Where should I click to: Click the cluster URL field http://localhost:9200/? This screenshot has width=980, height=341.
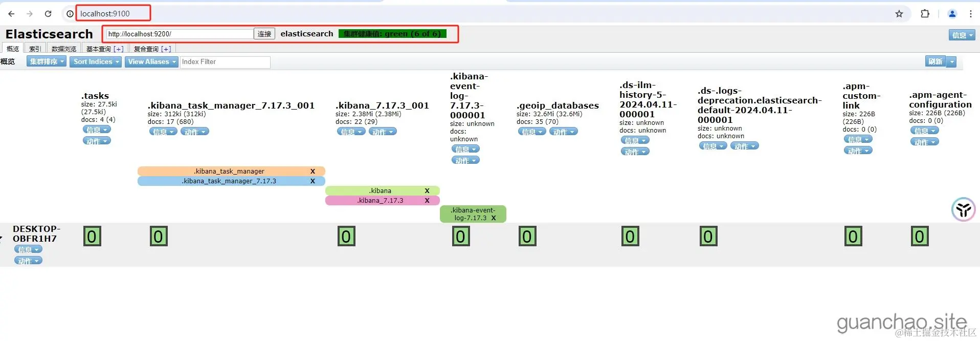[180, 34]
